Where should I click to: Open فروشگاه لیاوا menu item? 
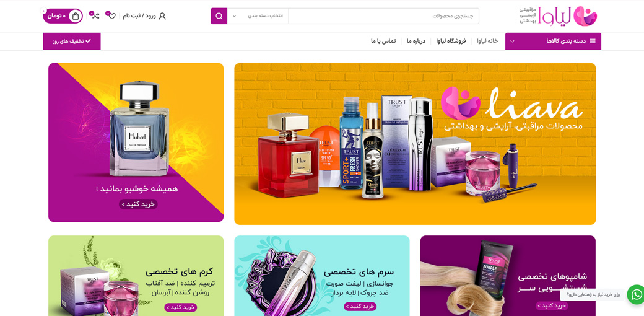[451, 41]
